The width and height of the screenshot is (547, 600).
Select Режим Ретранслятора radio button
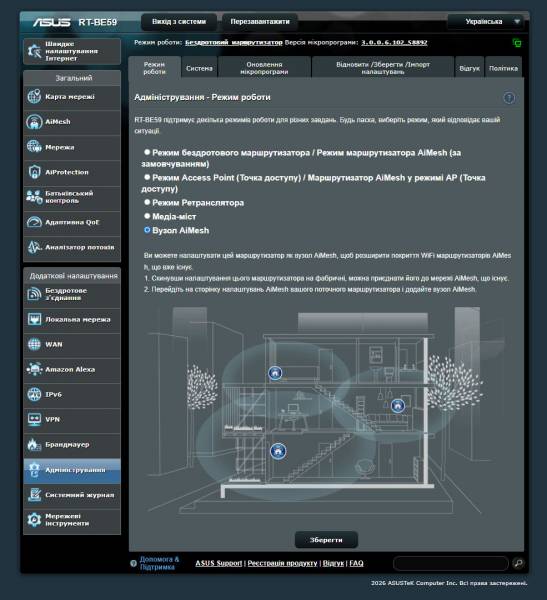(x=147, y=202)
